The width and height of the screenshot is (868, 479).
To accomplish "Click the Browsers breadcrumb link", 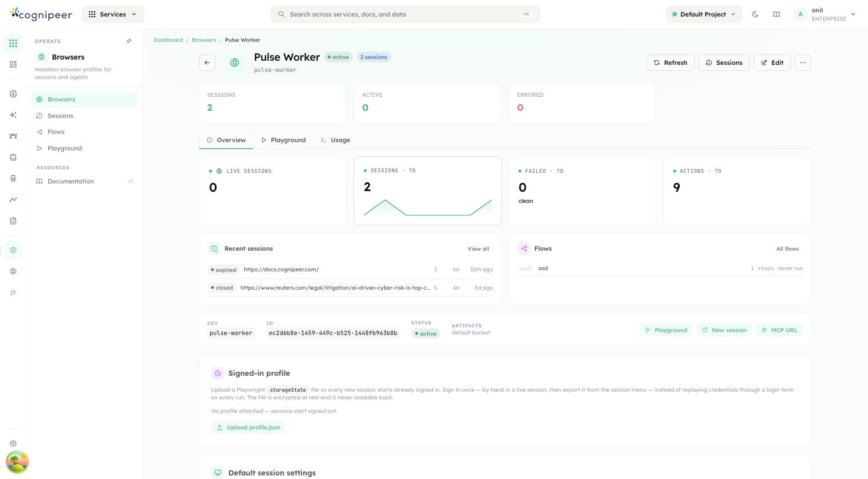I will point(204,40).
